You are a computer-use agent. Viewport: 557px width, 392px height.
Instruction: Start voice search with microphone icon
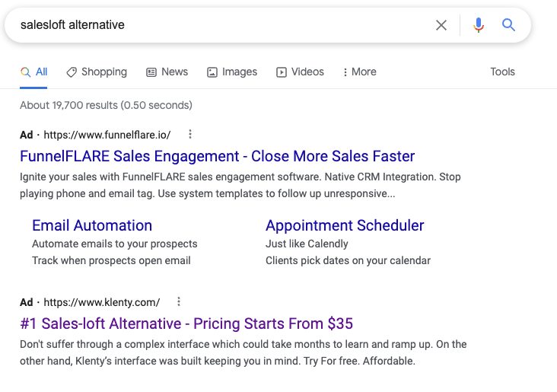(x=479, y=25)
